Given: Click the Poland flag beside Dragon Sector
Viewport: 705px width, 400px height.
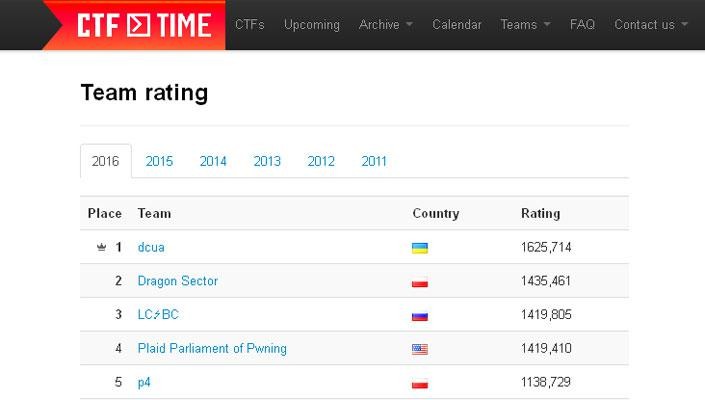Looking at the screenshot, I should pos(420,282).
